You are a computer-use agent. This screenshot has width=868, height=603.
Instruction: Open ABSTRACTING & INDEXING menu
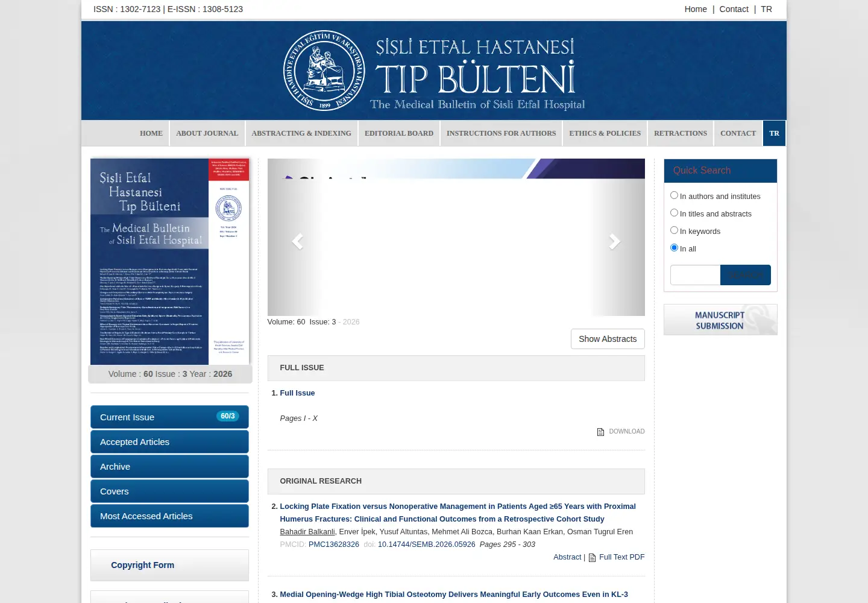pyautogui.click(x=301, y=133)
